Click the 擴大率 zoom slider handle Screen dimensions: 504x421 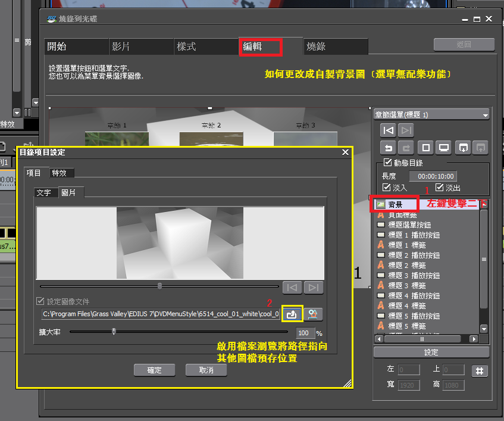coord(114,332)
